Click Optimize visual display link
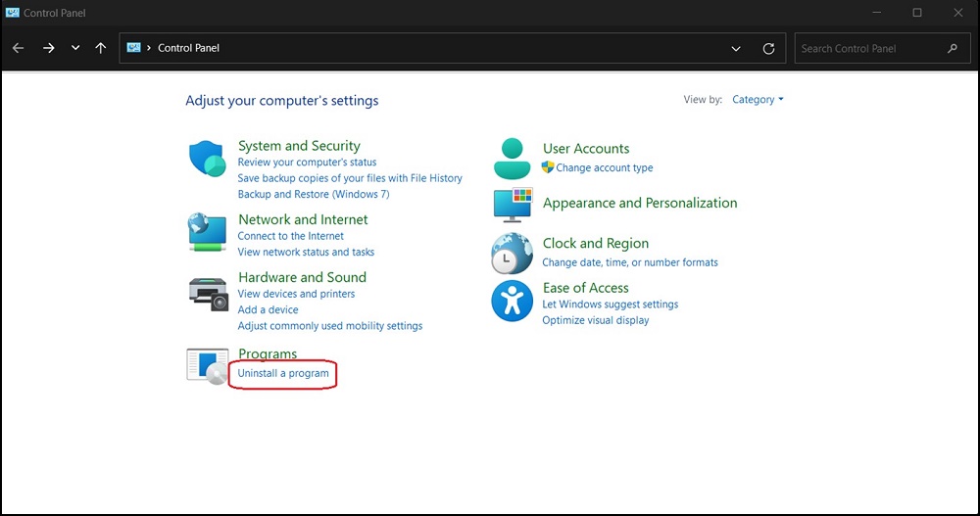Viewport: 980px width, 516px height. [596, 320]
